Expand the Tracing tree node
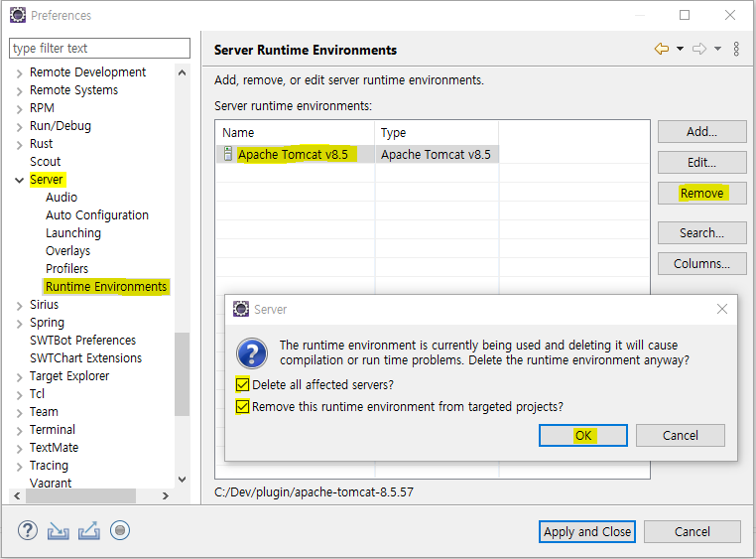 coord(19,467)
